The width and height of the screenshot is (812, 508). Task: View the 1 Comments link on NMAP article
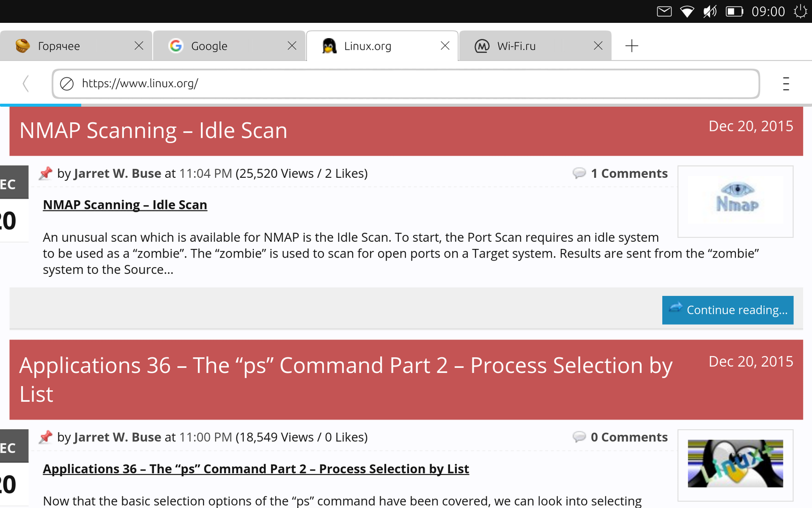(628, 174)
